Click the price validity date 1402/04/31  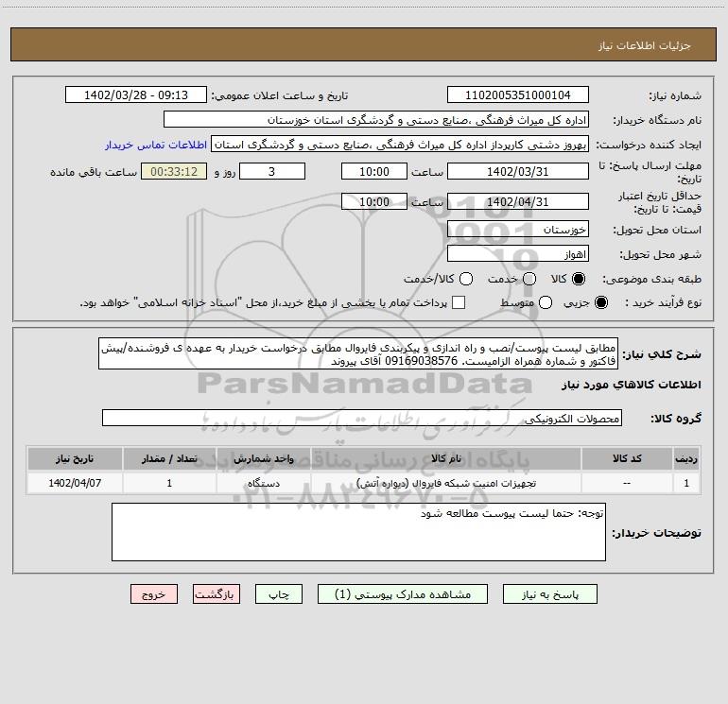pyautogui.click(x=518, y=201)
